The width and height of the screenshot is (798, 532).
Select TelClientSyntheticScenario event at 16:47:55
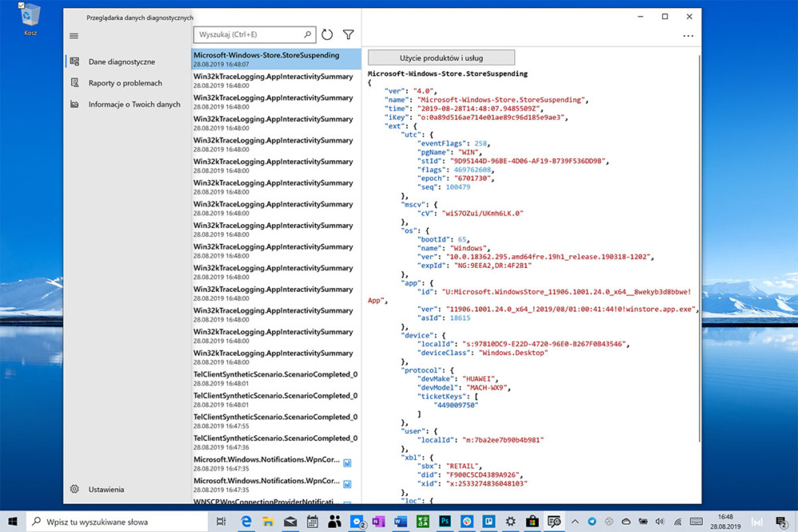(276, 421)
